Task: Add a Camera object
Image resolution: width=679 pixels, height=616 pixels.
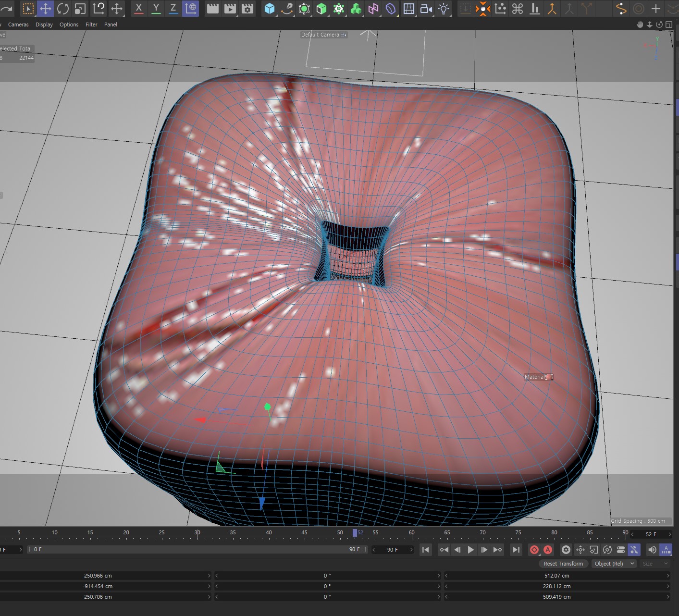Action: pos(426,9)
